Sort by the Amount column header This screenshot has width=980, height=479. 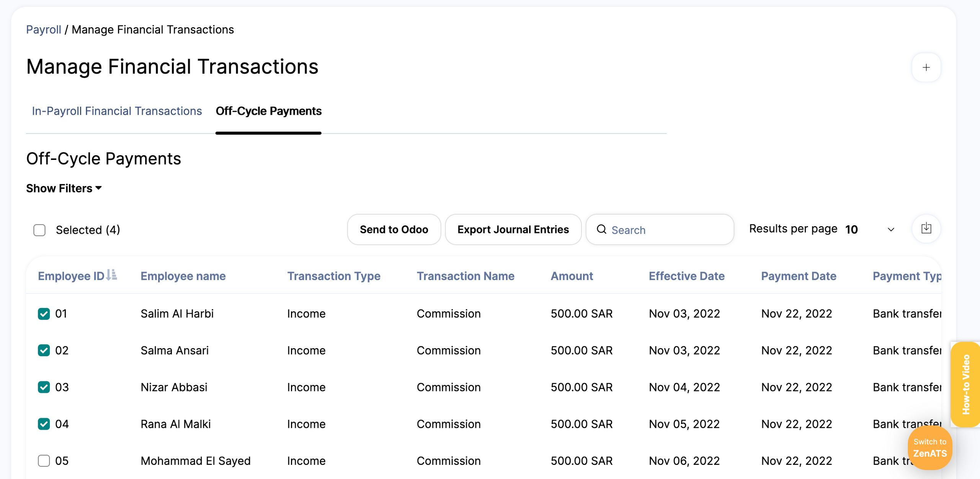(x=572, y=276)
